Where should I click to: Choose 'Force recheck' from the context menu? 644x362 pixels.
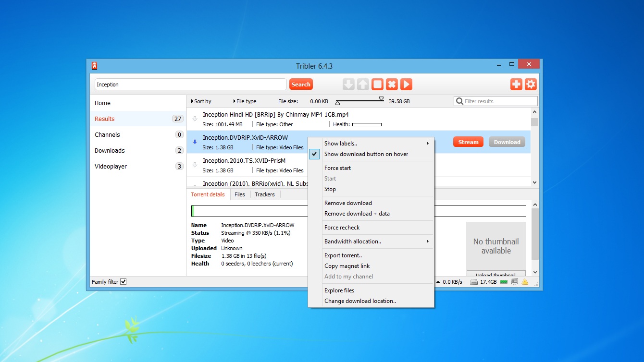(371, 228)
